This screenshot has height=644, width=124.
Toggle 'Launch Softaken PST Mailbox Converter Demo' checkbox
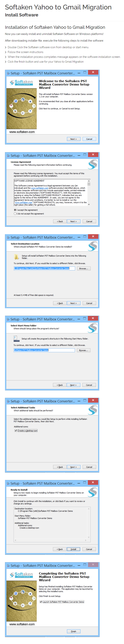(x=41, y=602)
